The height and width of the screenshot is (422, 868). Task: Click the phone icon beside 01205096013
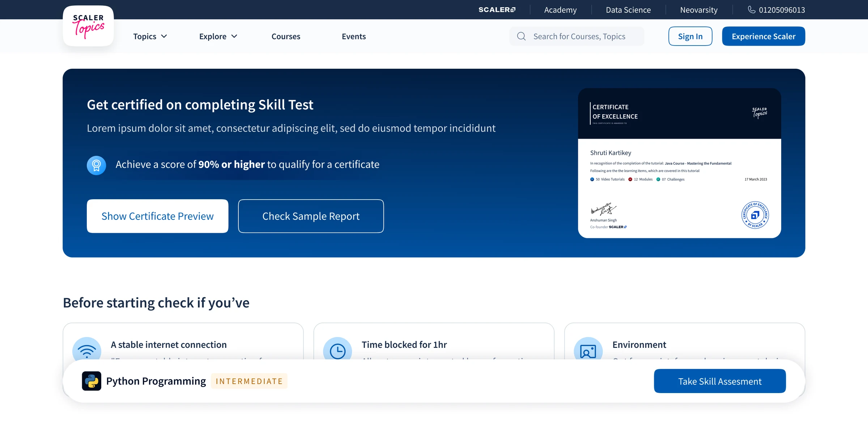[x=752, y=9]
